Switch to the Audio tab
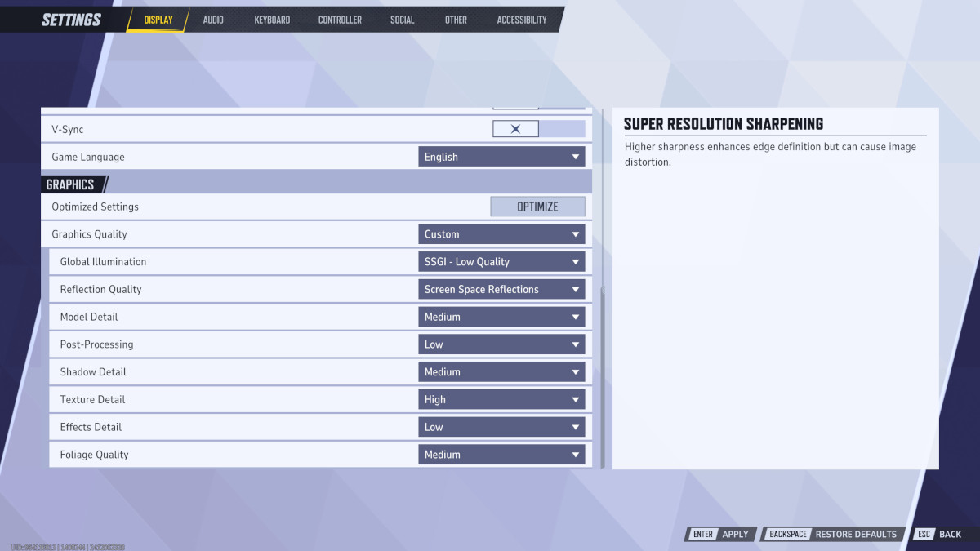The image size is (980, 551). click(x=213, y=20)
